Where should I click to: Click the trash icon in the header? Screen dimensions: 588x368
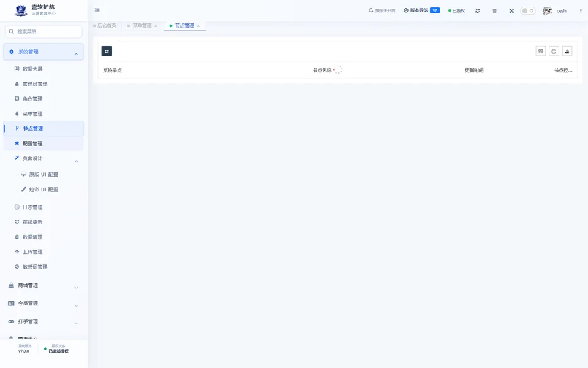pos(495,11)
